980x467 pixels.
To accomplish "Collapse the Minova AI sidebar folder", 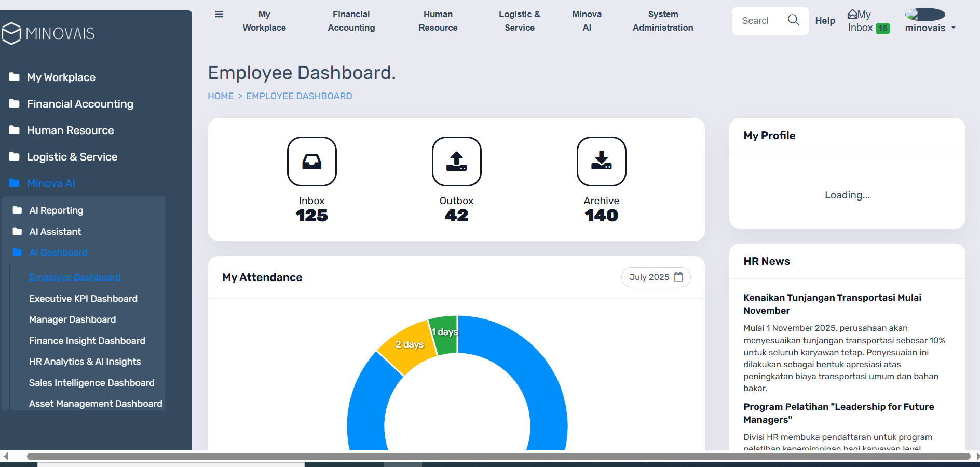I will coord(51,183).
